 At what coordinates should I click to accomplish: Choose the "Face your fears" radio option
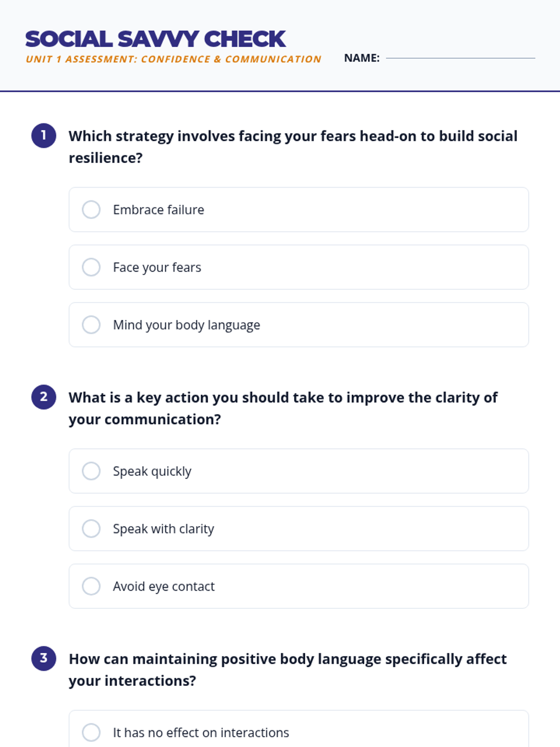coord(91,267)
